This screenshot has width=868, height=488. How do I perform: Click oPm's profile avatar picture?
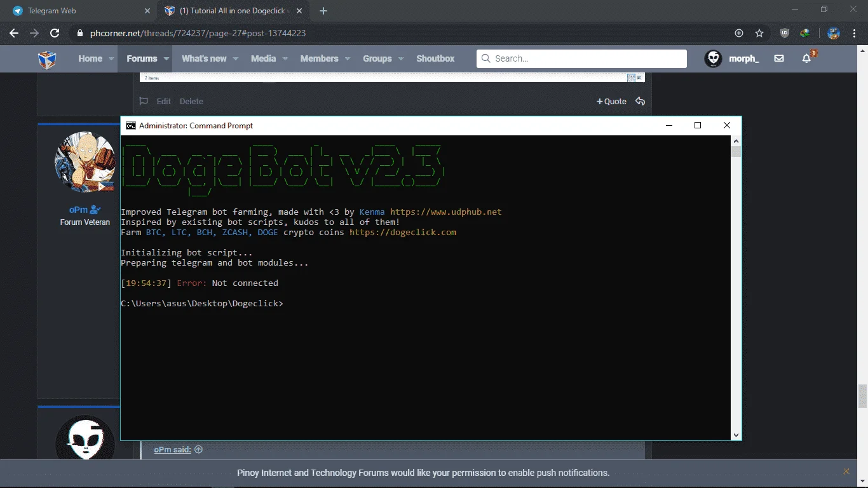point(85,163)
